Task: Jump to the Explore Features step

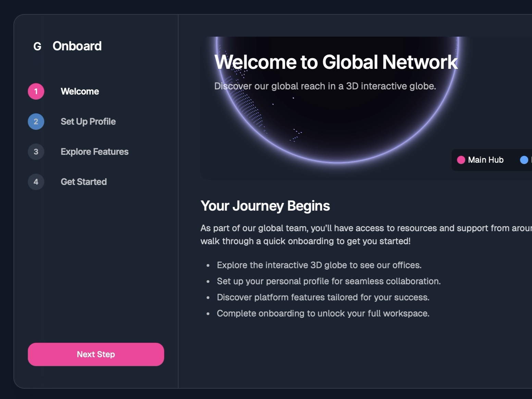Action: tap(95, 152)
